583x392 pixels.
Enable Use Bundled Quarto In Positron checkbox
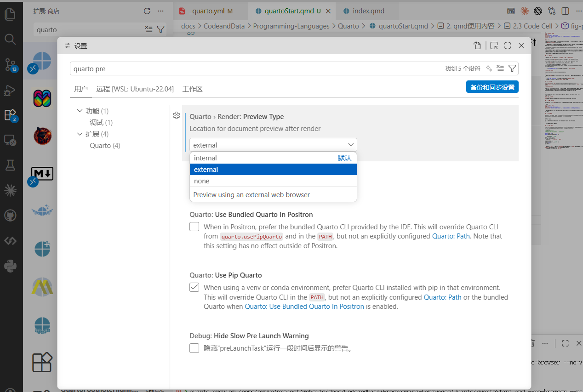point(194,227)
